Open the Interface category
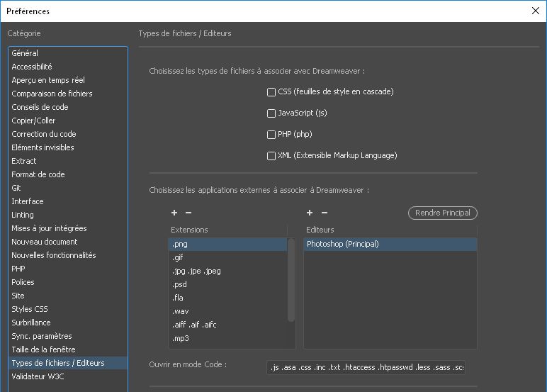Image resolution: width=547 pixels, height=392 pixels. pyautogui.click(x=68, y=201)
